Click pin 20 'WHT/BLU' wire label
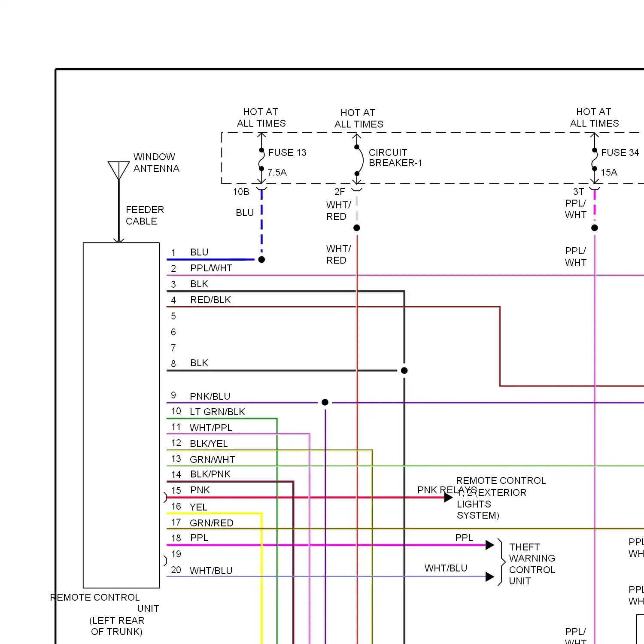644x644 pixels. tap(211, 571)
